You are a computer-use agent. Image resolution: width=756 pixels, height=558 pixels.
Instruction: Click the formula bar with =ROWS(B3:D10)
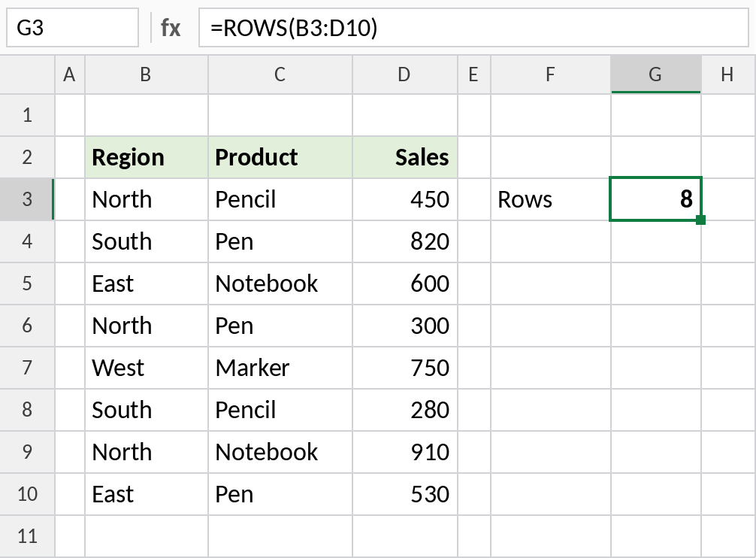pos(473,28)
